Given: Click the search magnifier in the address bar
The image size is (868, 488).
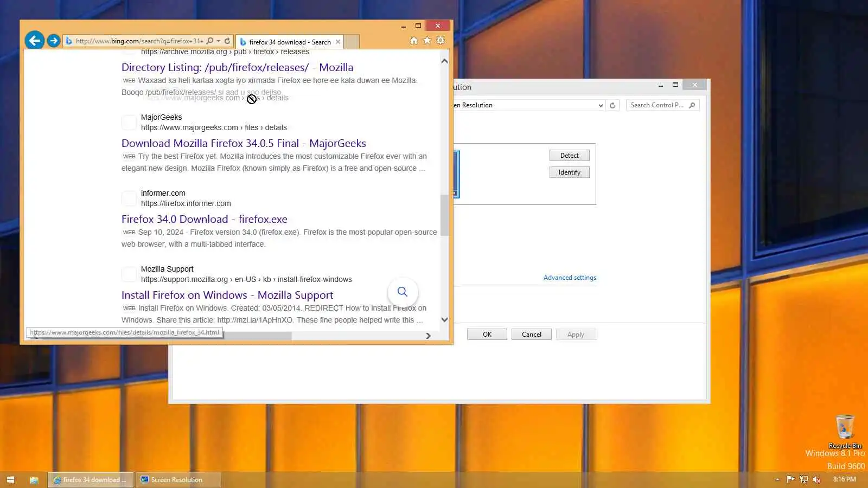Looking at the screenshot, I should click(210, 41).
